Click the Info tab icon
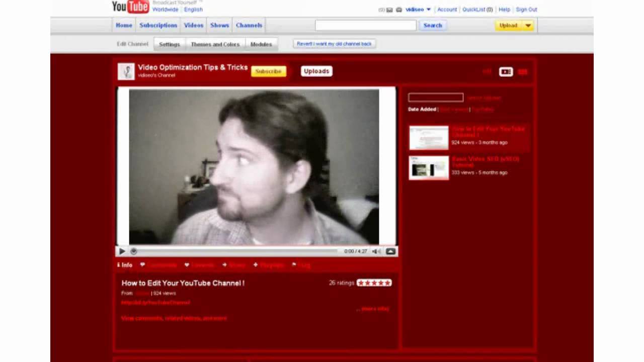The width and height of the screenshot is (644, 362). click(x=119, y=265)
